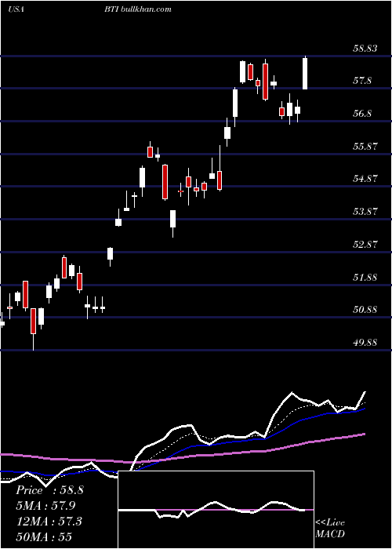Viewport: 392px width, 549px height.
Task: Click the 12MA : 57.3 readout
Action: 49,522
